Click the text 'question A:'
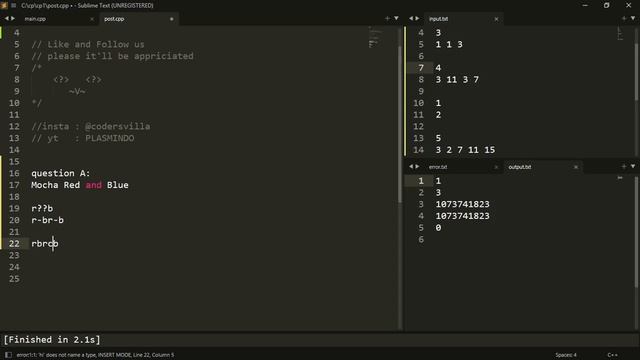This screenshot has height=360, width=640. [60, 173]
